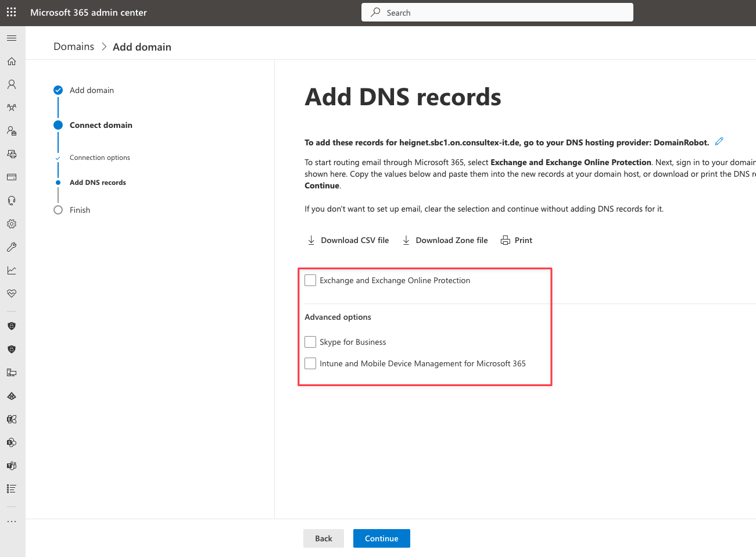Image resolution: width=756 pixels, height=557 pixels.
Task: Select the Connect domain wizard step
Action: point(93,125)
